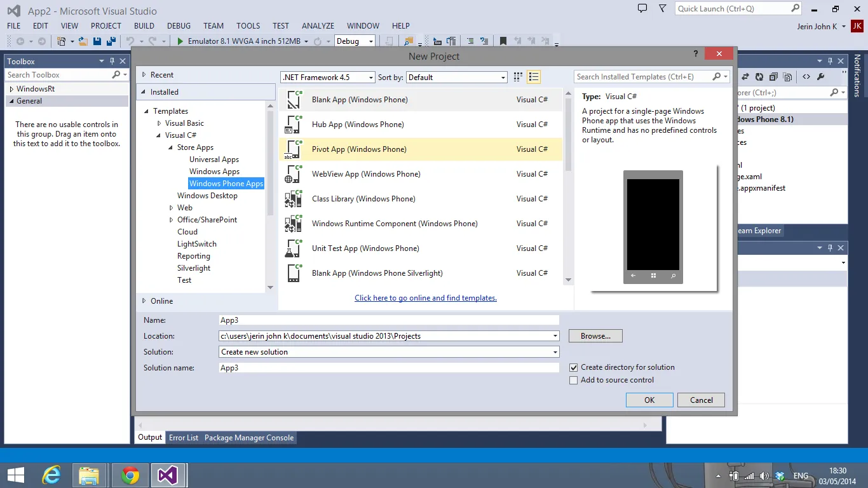The width and height of the screenshot is (868, 488).
Task: Open the ANALYZE menu
Action: pyautogui.click(x=318, y=26)
